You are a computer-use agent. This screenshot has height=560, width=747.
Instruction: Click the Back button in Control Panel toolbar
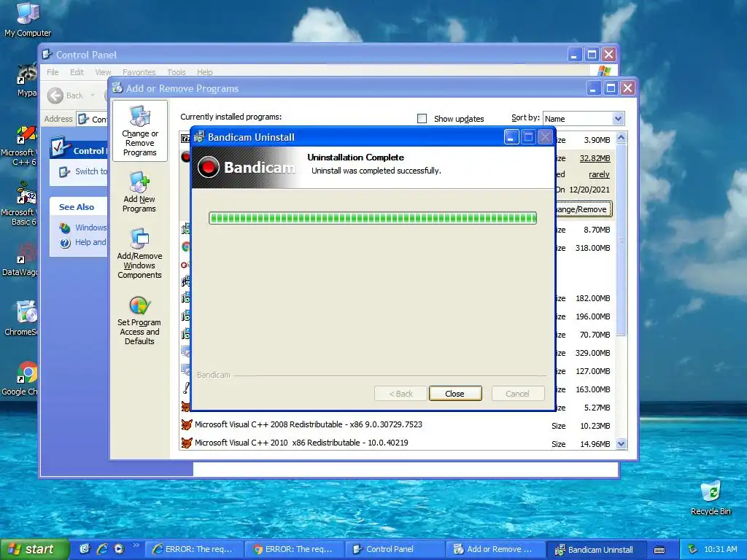pyautogui.click(x=66, y=96)
